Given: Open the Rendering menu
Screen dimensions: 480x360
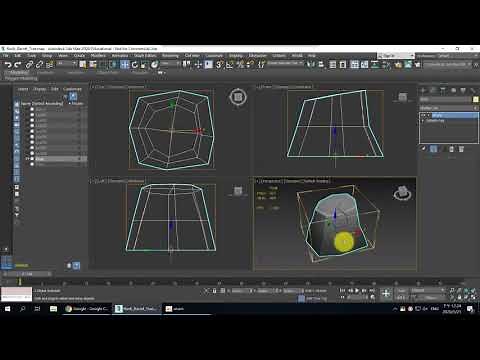Looking at the screenshot, I should pyautogui.click(x=170, y=56).
